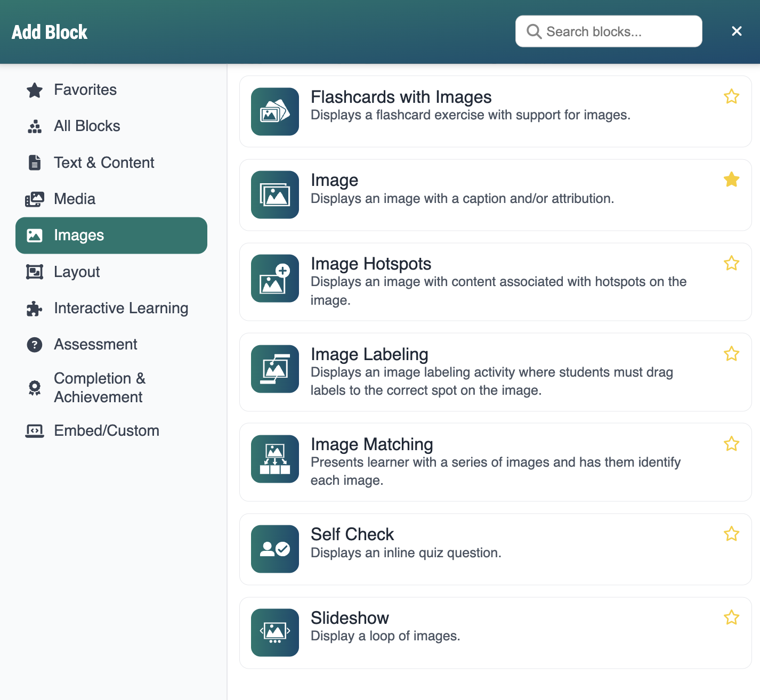Click the Image Hotspots block icon

click(x=275, y=279)
